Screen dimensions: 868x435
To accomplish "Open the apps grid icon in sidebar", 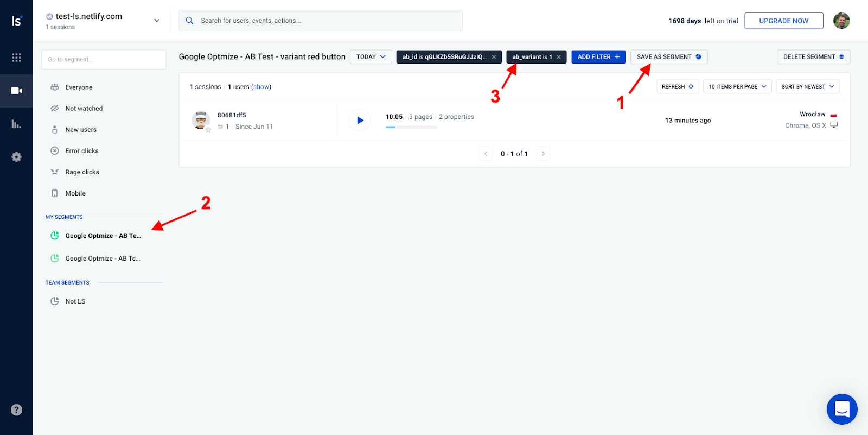I will point(16,58).
